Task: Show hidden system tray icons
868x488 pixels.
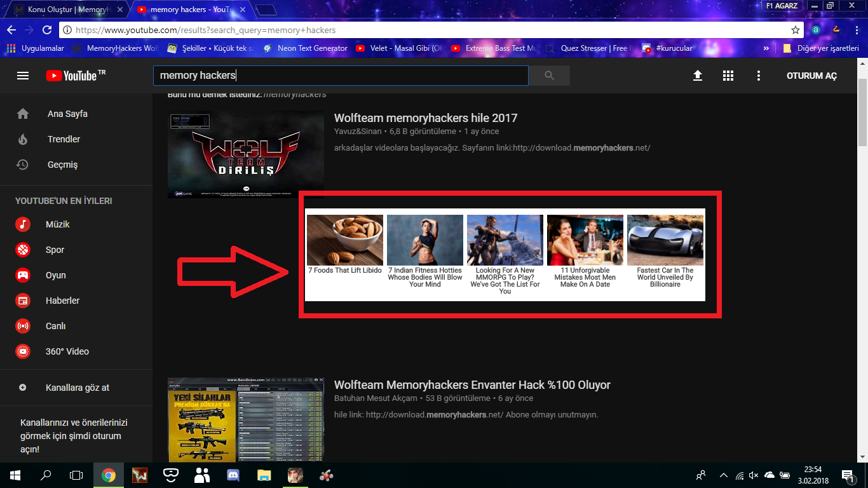Action: click(723, 475)
